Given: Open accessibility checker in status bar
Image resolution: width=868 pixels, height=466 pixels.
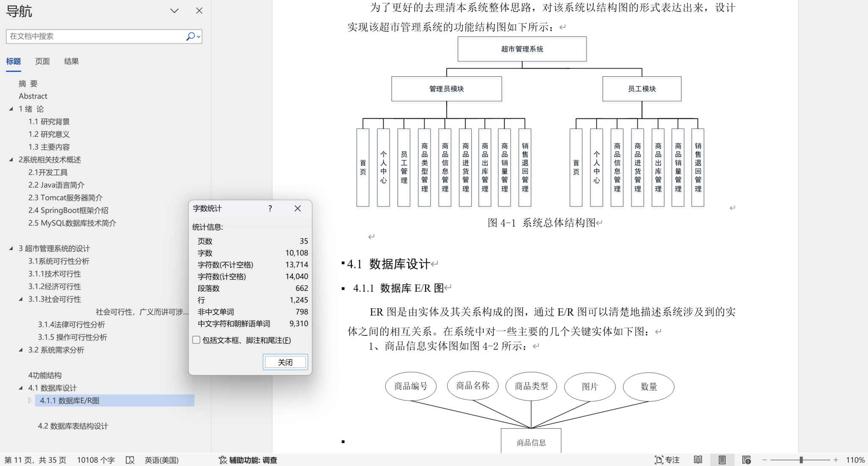Looking at the screenshot, I should tap(248, 460).
